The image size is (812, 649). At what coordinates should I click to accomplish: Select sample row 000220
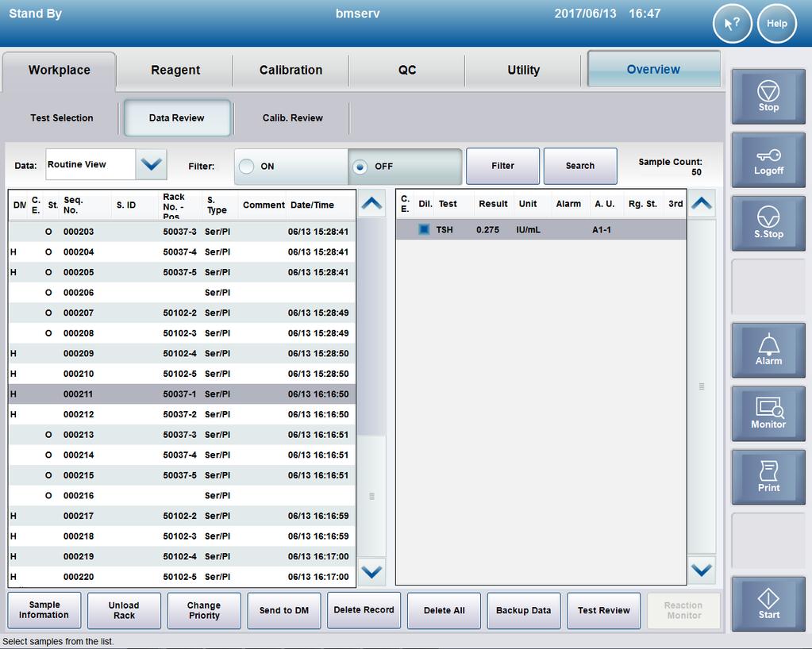[183, 577]
